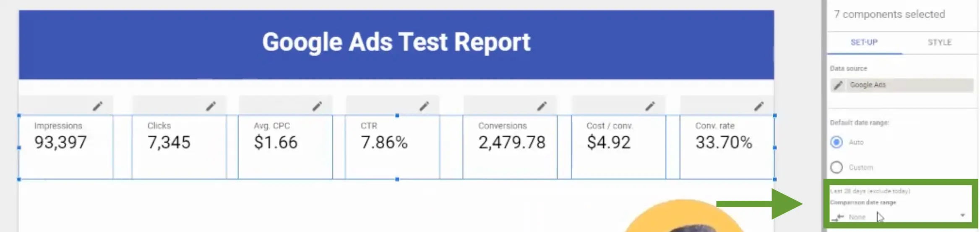The height and width of the screenshot is (232, 980).
Task: Click the pencil icon above CTR scorecard
Action: point(424,106)
